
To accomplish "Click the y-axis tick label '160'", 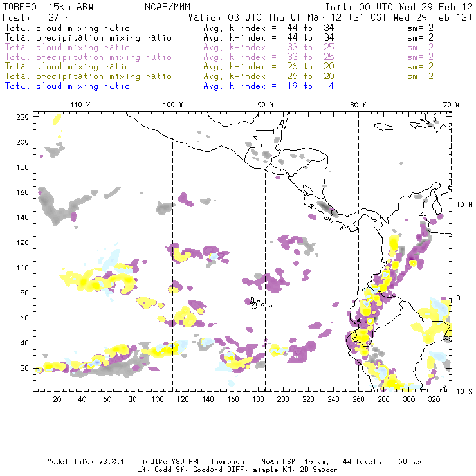I will (23, 192).
